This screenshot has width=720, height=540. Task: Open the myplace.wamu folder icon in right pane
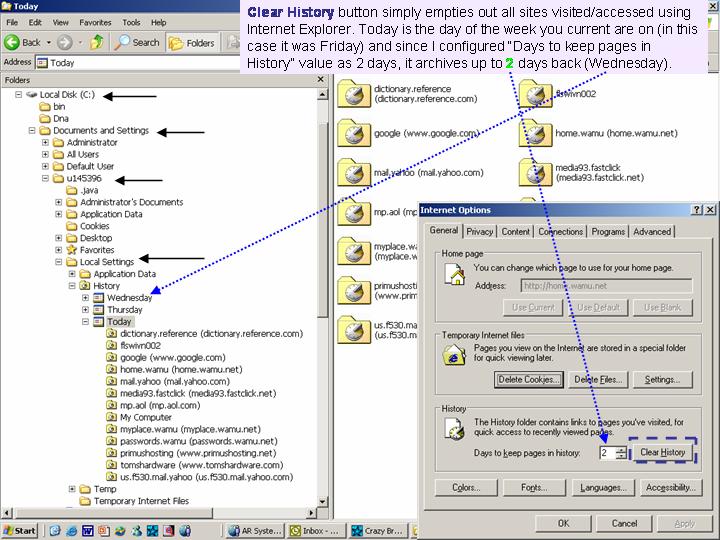(354, 251)
